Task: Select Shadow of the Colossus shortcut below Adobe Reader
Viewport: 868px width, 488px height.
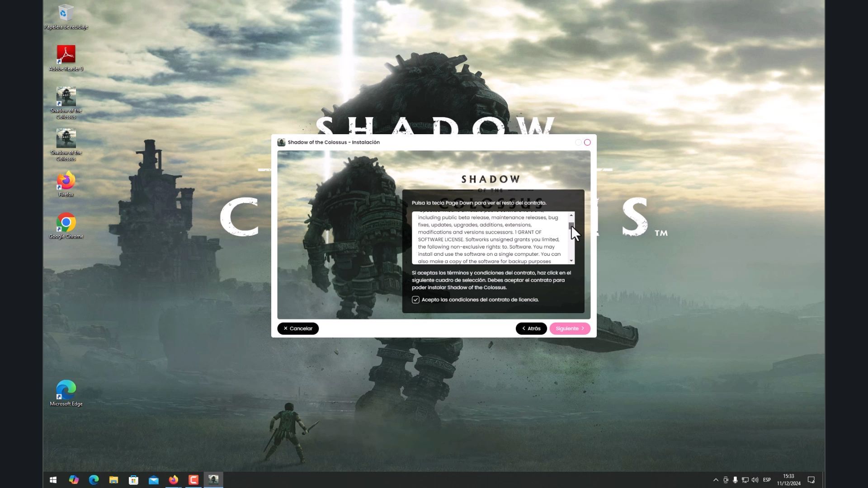Action: 66,103
